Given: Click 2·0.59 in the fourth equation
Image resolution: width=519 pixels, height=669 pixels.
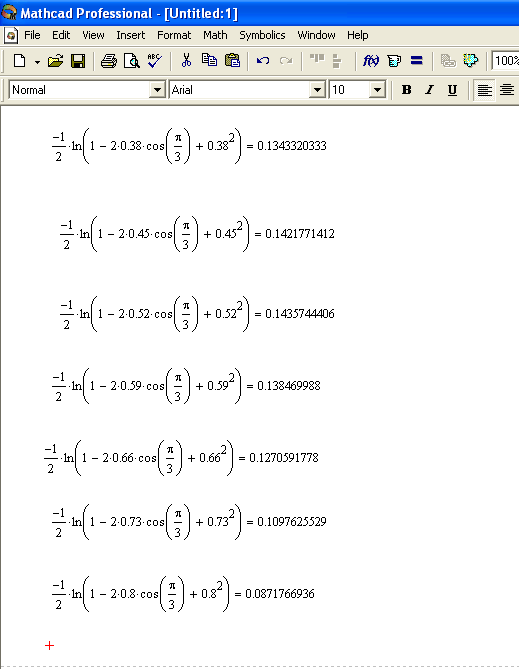Looking at the screenshot, I should 126,386.
